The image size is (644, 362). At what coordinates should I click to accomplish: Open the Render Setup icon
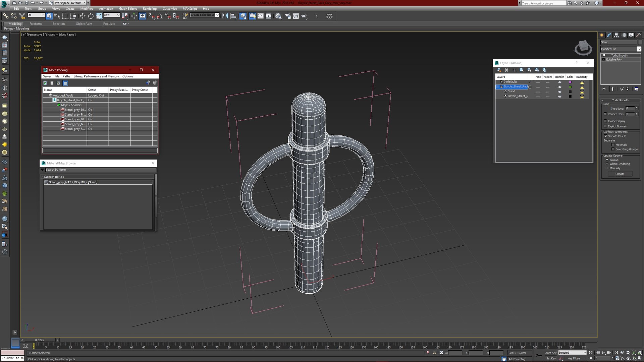pyautogui.click(x=287, y=16)
